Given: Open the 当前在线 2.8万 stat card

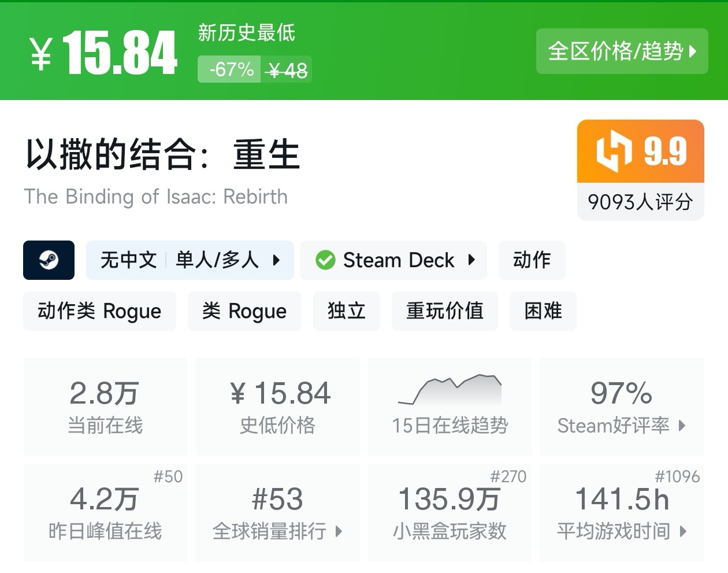Looking at the screenshot, I should pyautogui.click(x=105, y=406).
